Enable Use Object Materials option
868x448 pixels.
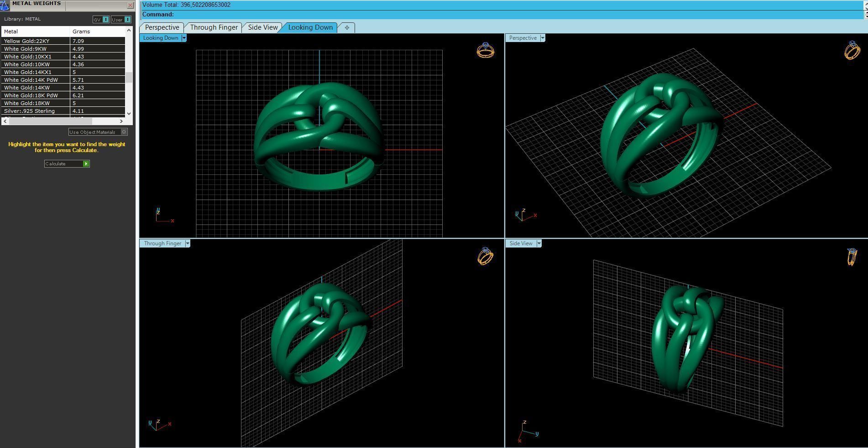(x=98, y=132)
